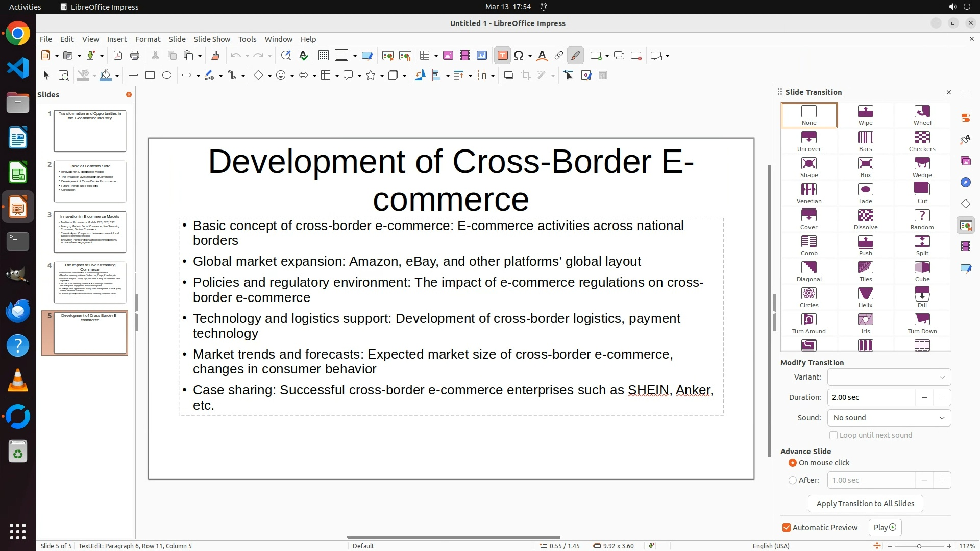Expand the Sound dropdown list
This screenshot has height=551, width=980.
tap(889, 418)
